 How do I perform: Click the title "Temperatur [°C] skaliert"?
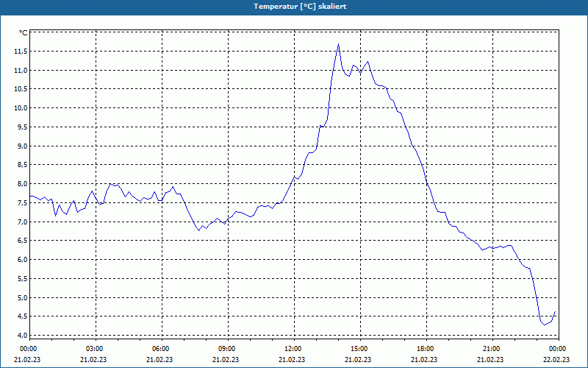coord(300,7)
